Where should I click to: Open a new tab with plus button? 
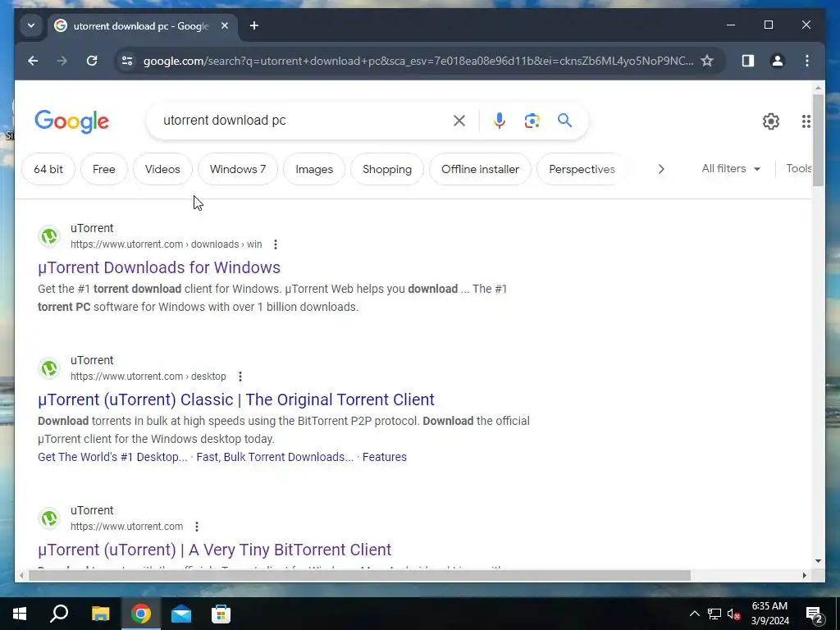coord(254,25)
